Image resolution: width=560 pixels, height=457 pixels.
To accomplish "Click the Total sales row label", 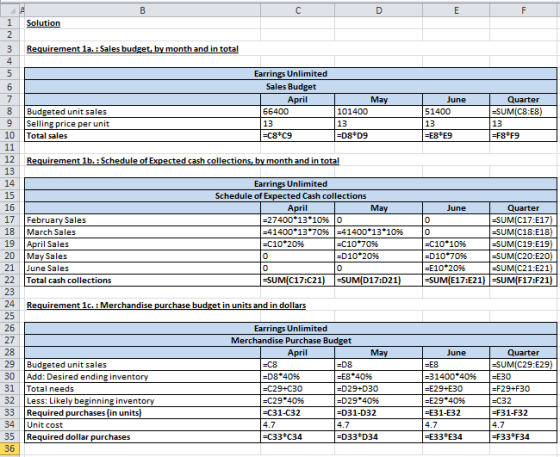I will click(47, 136).
